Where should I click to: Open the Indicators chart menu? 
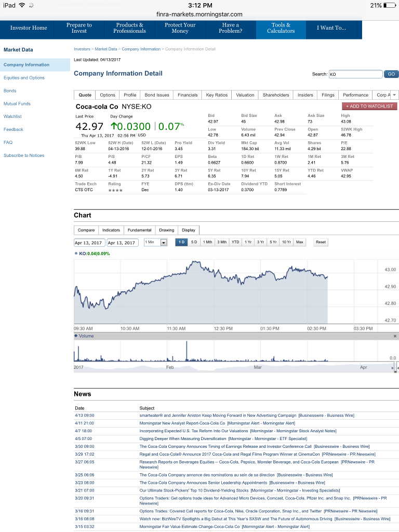pyautogui.click(x=111, y=230)
